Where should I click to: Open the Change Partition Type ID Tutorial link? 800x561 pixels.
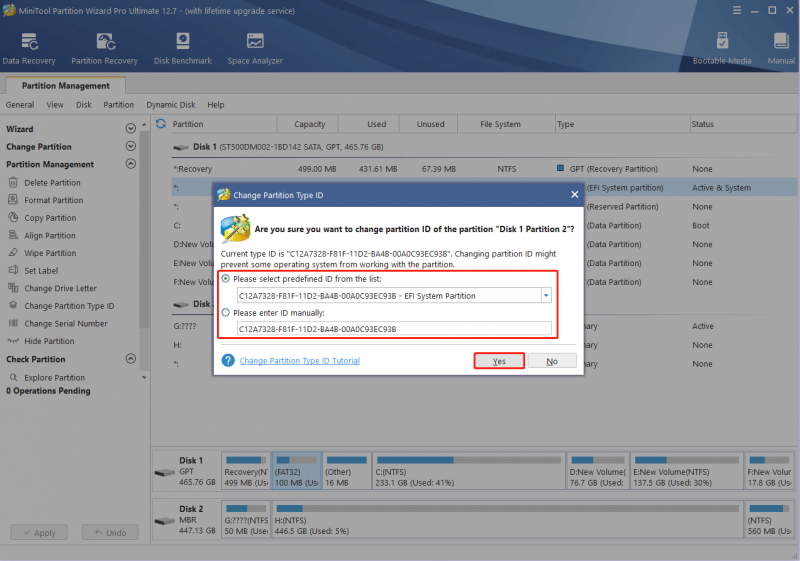[x=299, y=361]
